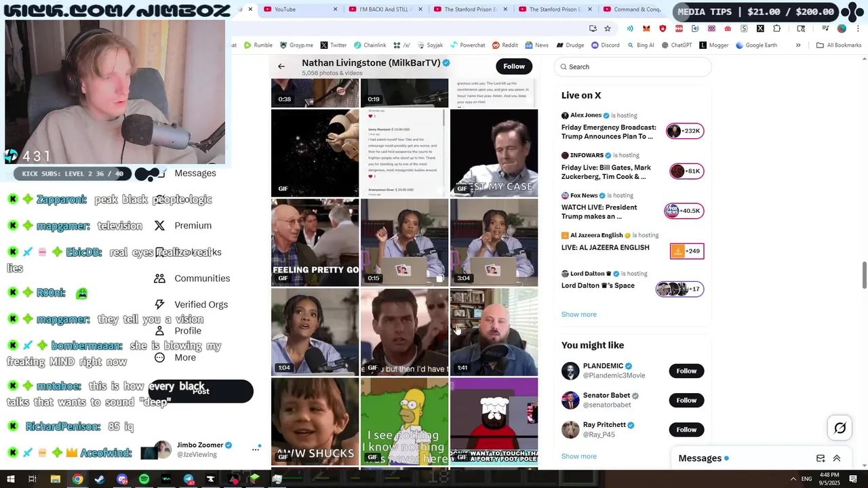Follow PLANDEMIC account
This screenshot has width=868, height=488.
(686, 371)
